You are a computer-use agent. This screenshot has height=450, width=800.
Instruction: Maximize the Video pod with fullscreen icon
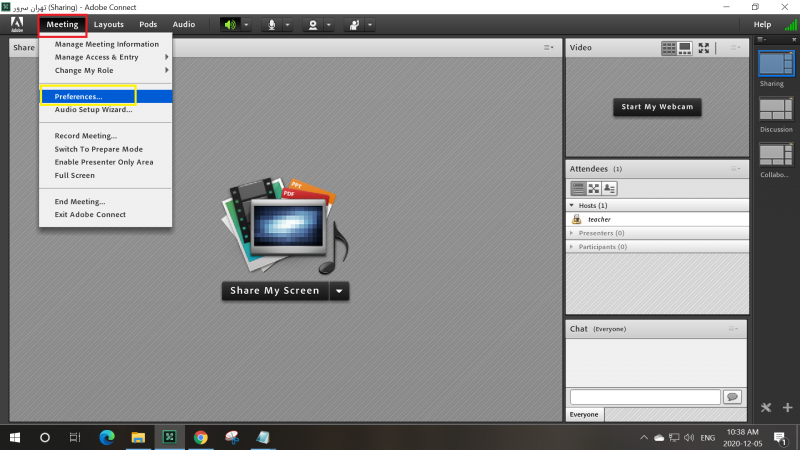click(704, 48)
